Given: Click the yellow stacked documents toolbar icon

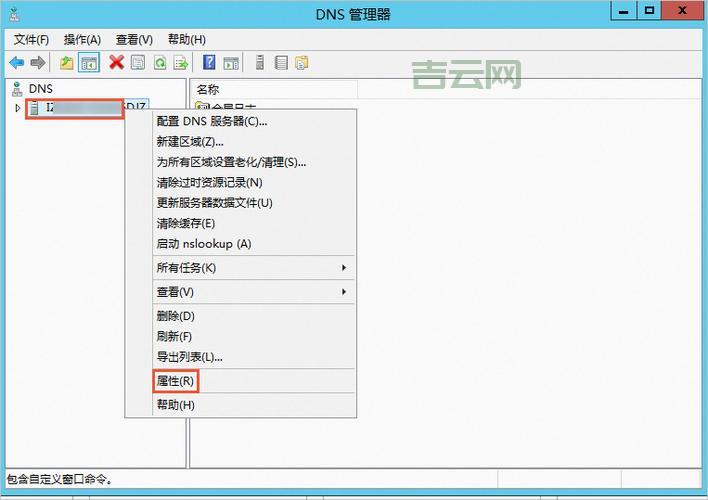Looking at the screenshot, I should coord(302,62).
